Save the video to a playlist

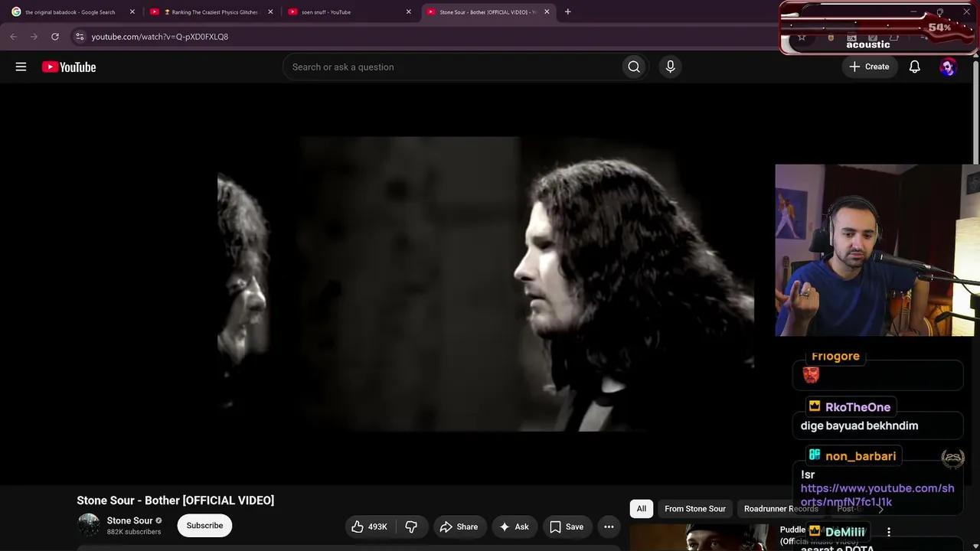point(567,527)
